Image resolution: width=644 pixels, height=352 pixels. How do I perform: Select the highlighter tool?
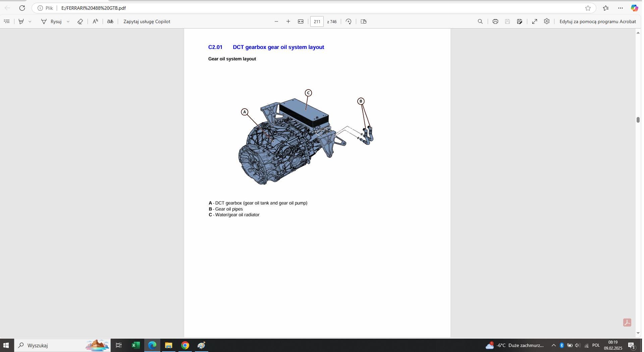(21, 21)
